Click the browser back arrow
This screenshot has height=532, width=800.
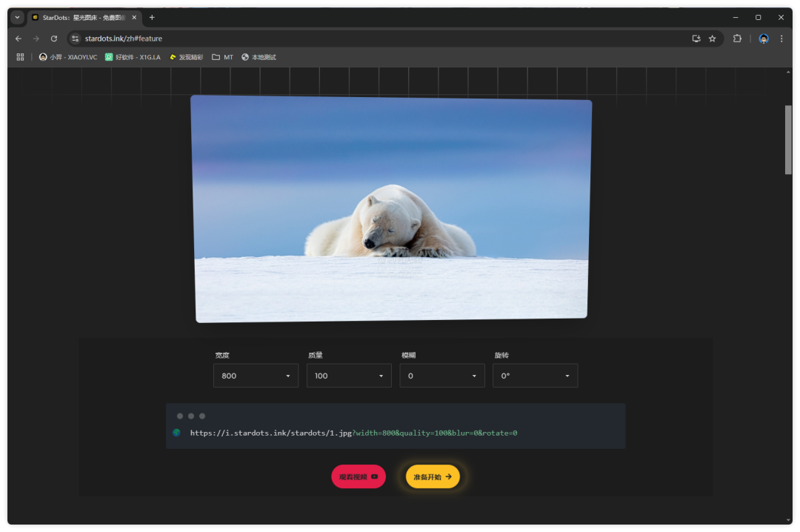click(19, 39)
